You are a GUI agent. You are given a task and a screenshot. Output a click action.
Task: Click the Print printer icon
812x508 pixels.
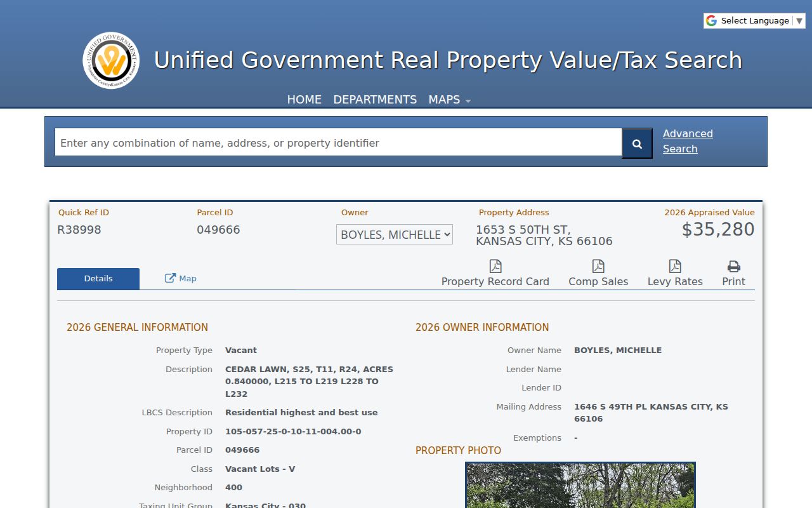[734, 266]
